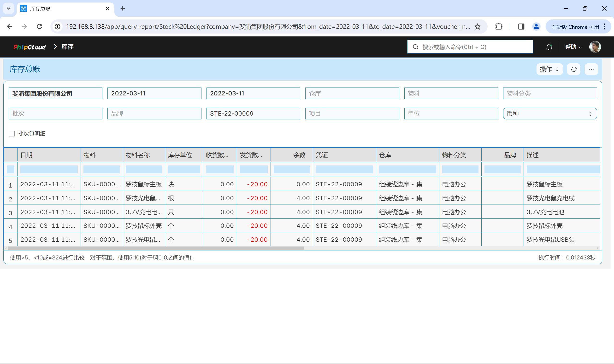Click the 库存总账 page title
614x364 pixels.
click(25, 69)
